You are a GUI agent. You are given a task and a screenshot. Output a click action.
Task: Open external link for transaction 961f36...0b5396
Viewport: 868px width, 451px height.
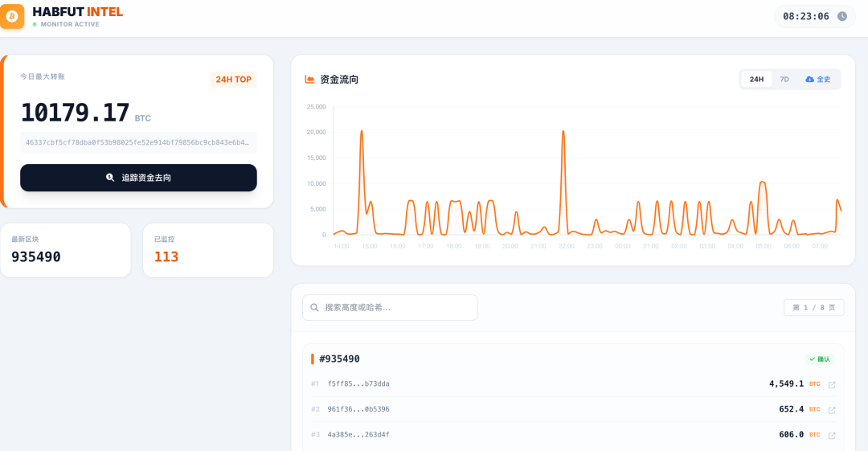pos(832,410)
